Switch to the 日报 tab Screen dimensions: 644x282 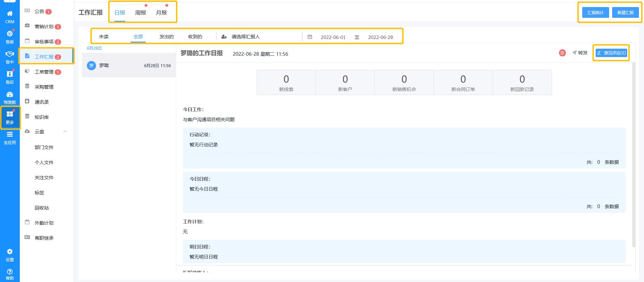coord(120,13)
